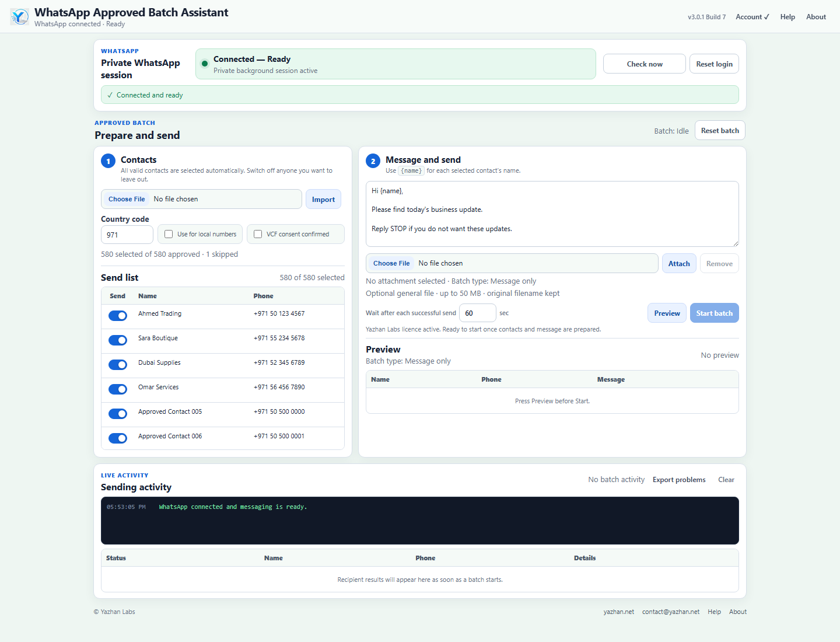Click the Connected and ready status banner

[x=420, y=95]
